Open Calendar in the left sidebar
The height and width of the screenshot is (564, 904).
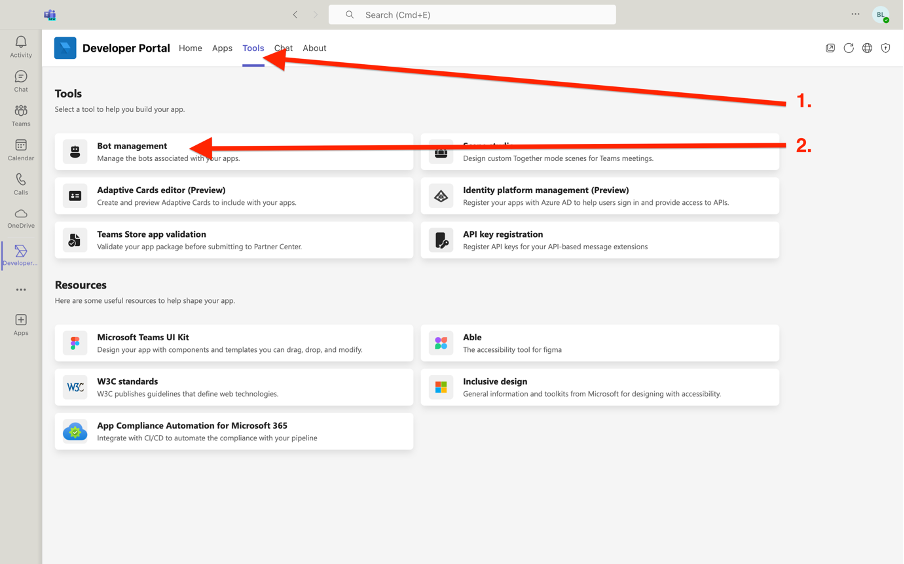[21, 149]
